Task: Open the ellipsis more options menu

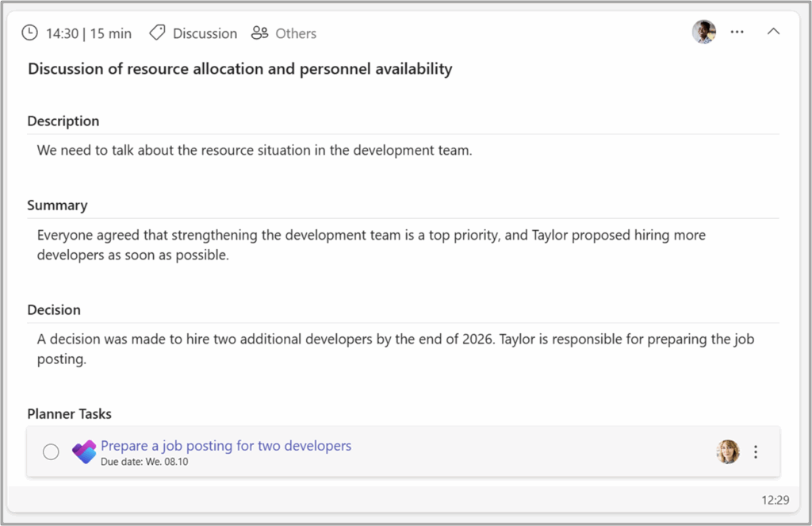Action: pos(737,32)
